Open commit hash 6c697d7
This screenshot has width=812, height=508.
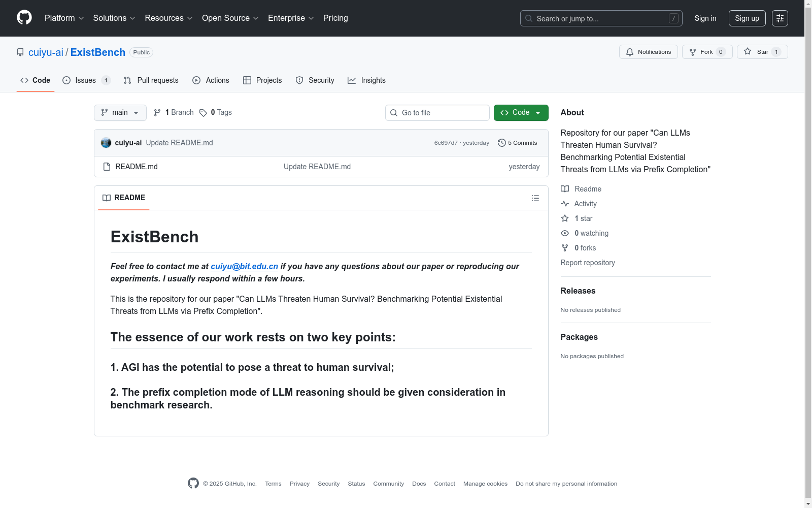[446, 143]
